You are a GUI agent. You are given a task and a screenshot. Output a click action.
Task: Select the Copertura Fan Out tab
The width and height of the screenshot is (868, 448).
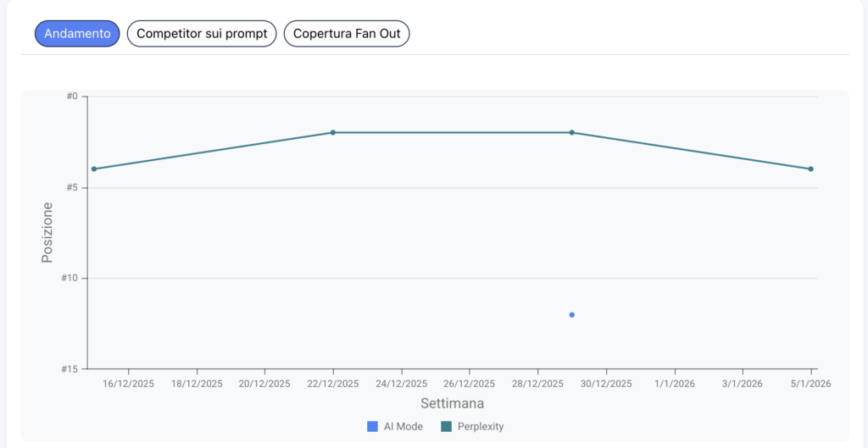(347, 34)
